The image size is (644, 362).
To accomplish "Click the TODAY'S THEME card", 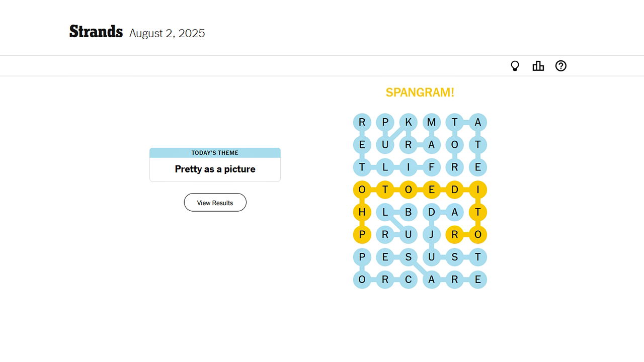I will tap(215, 164).
